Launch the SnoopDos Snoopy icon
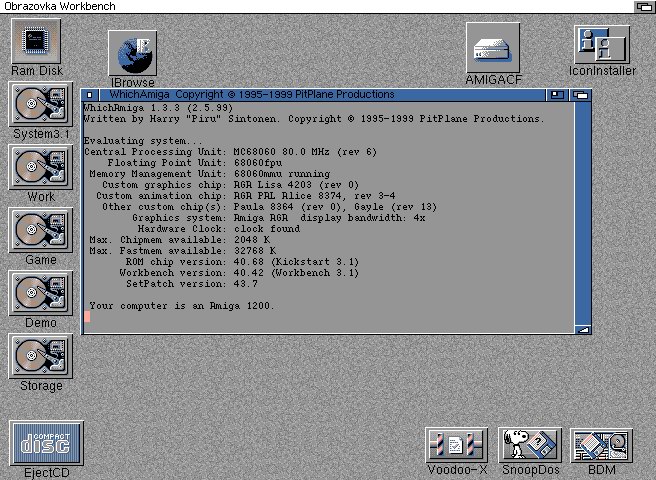Image resolution: width=656 pixels, height=480 pixels. tap(530, 445)
